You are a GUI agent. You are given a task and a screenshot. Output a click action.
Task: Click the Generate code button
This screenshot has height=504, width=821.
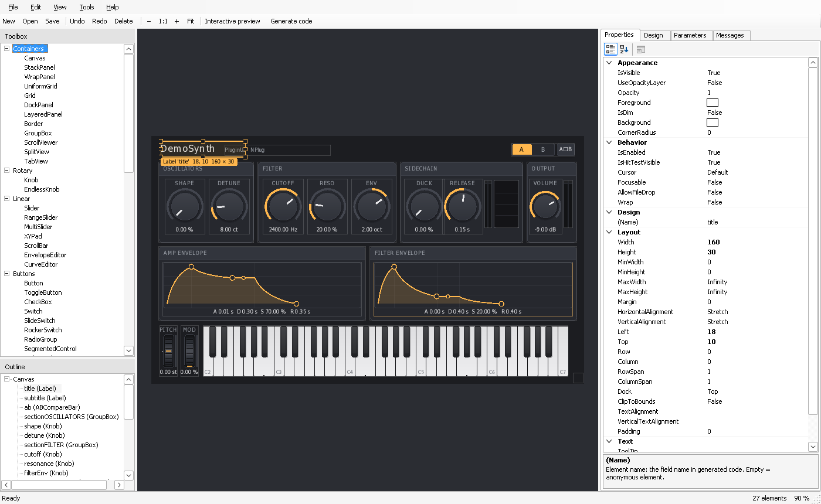click(x=291, y=21)
